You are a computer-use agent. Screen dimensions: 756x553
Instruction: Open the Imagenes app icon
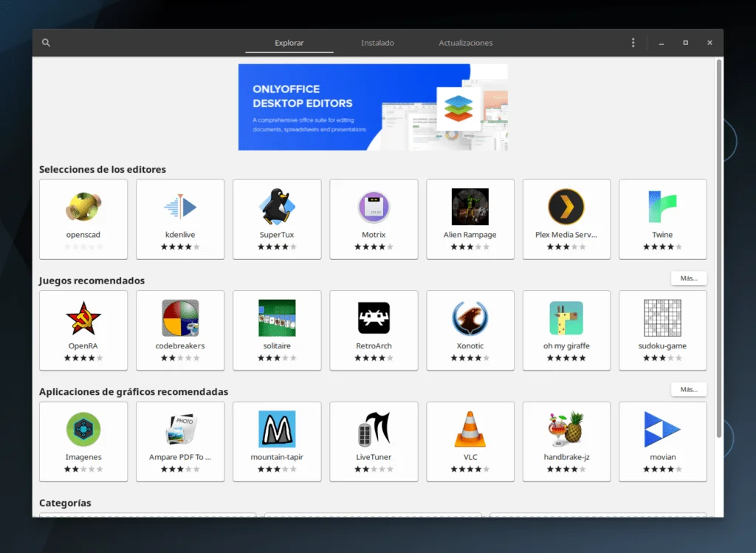click(83, 429)
